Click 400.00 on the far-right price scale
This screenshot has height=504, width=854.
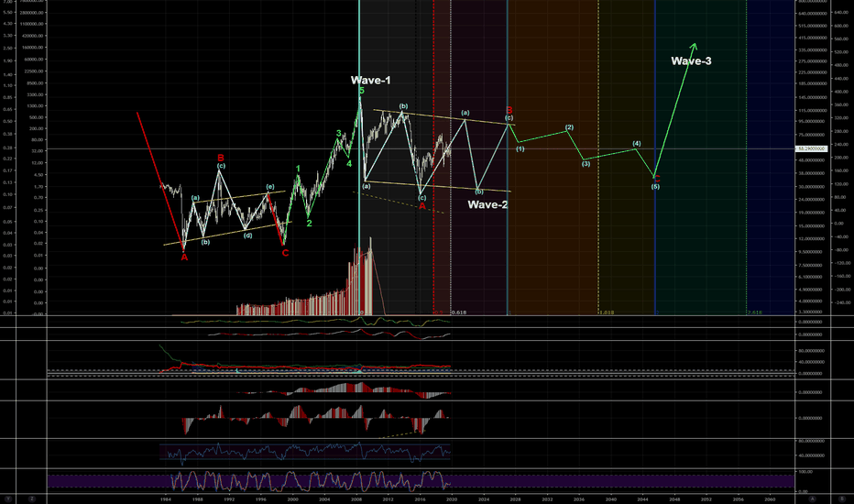tap(841, 92)
